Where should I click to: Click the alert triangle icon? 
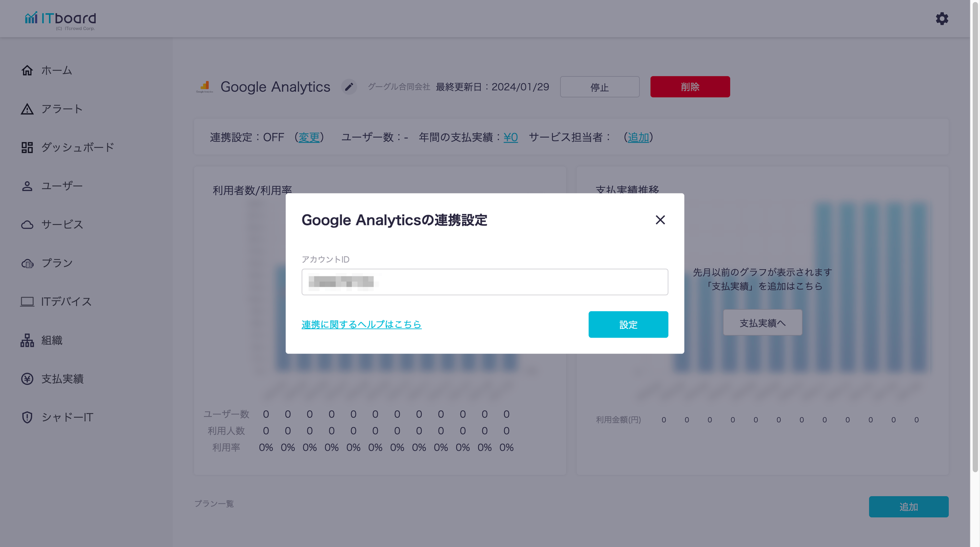coord(27,109)
